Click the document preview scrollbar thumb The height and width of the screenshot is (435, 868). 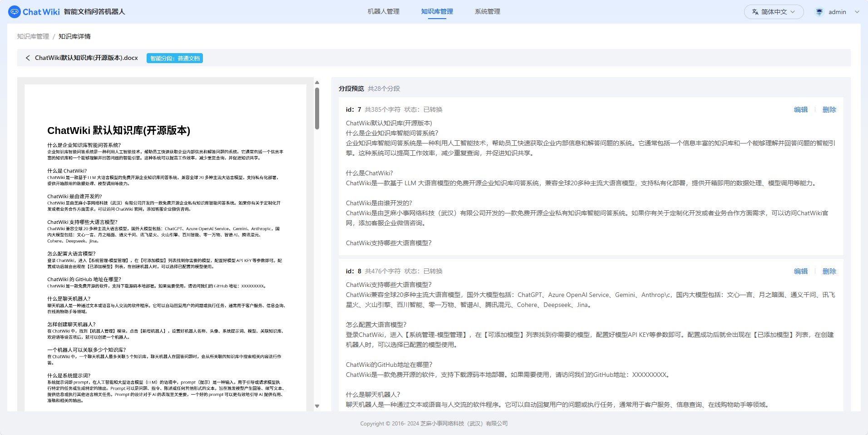tap(317, 108)
